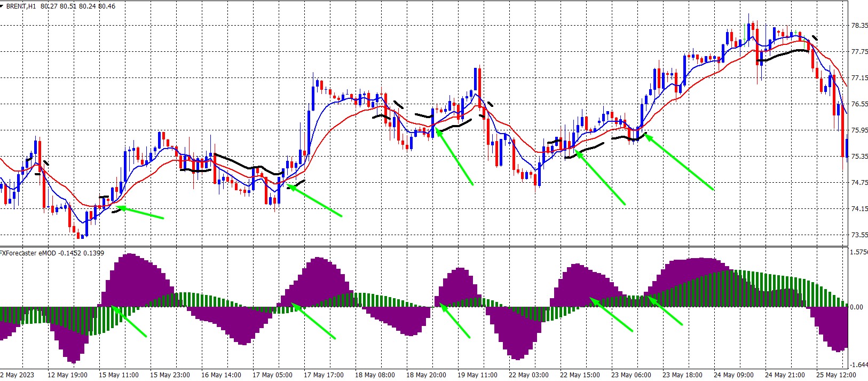Screen dimensions: 868x381
Task: Select the 15 May 11:00 time axis label
Action: 119,375
